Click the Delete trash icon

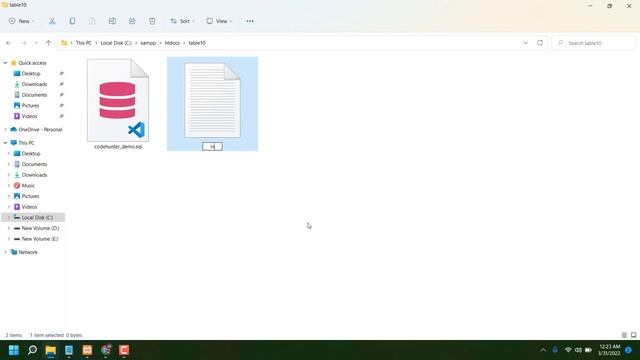click(152, 21)
